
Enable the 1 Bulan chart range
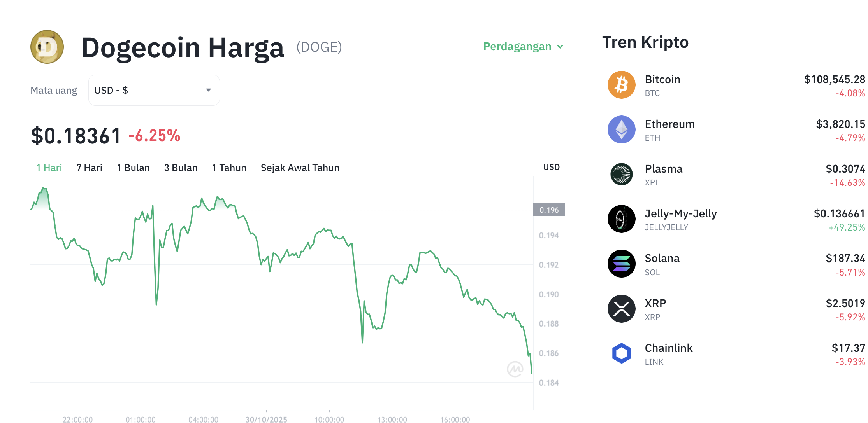click(133, 168)
